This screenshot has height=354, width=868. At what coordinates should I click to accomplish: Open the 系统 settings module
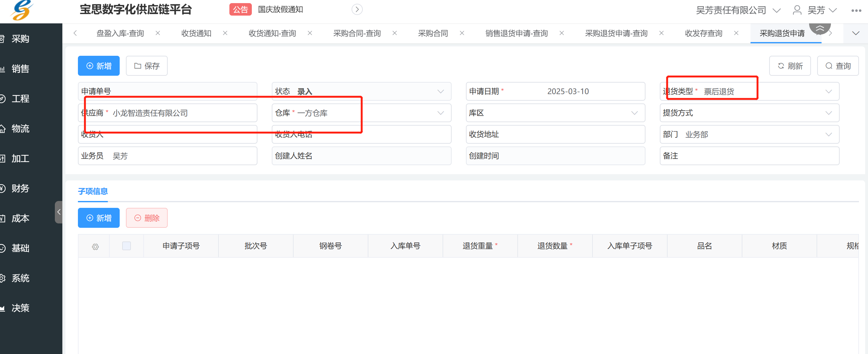pos(20,278)
